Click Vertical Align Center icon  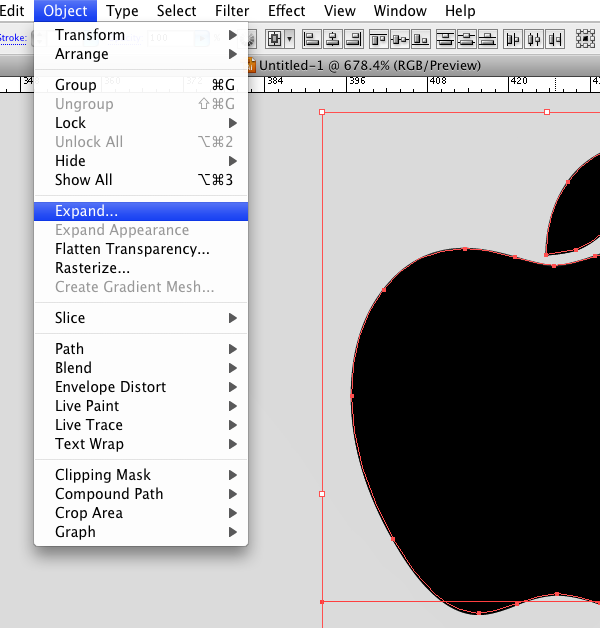click(400, 39)
